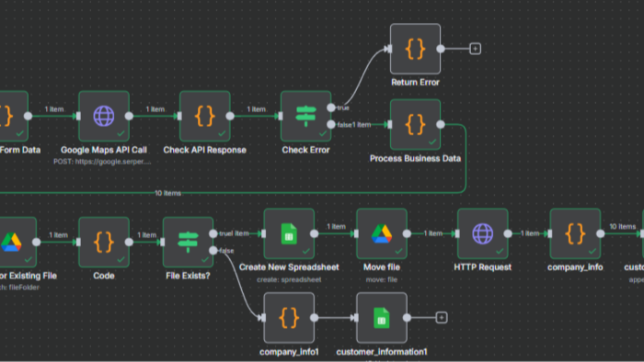The width and height of the screenshot is (644, 362).
Task: Open the Check Error switch node
Action: coord(306,116)
